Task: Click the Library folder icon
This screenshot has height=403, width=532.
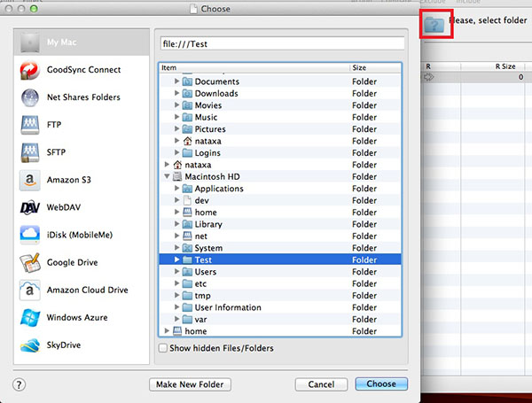Action: pyautogui.click(x=187, y=224)
